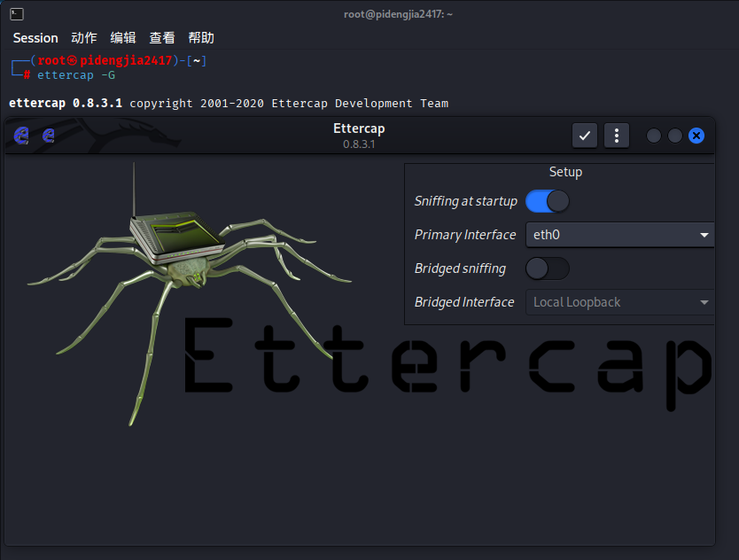Click the first Ettercap logo icon in header
This screenshot has height=560, width=739.
(21, 136)
